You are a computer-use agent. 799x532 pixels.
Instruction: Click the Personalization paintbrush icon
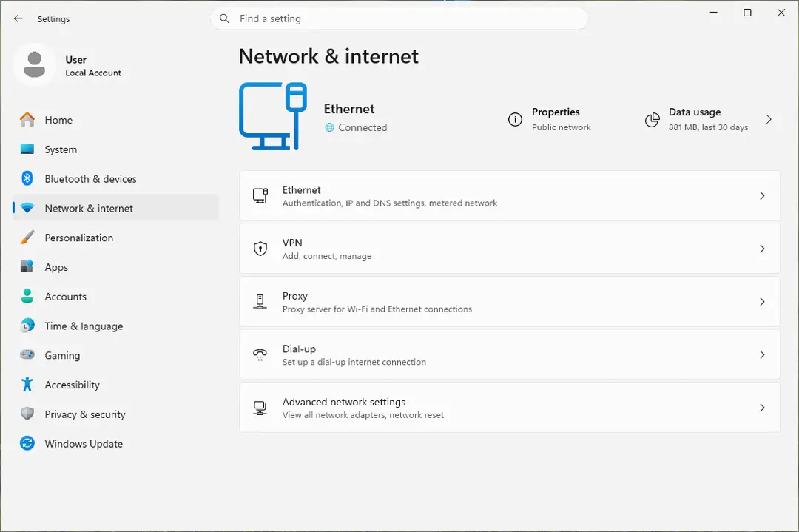(27, 238)
